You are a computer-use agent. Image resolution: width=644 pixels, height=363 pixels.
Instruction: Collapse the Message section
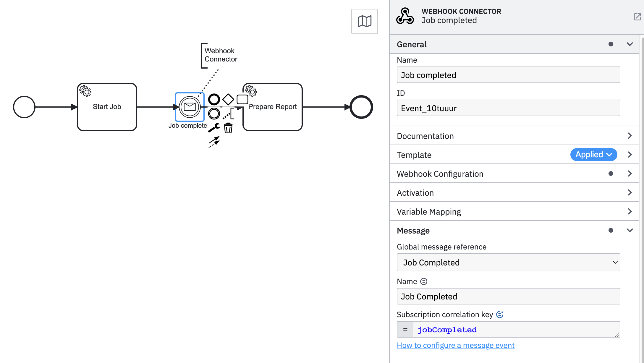pyautogui.click(x=630, y=230)
